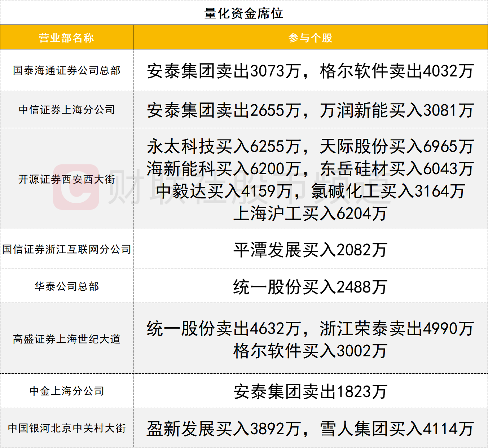
Task: Click the text 氯碱化工买入3164万
Action: pyautogui.click(x=388, y=191)
